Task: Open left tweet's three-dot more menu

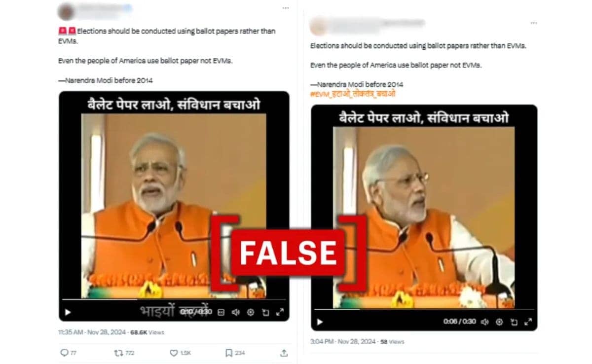Action: (285, 8)
